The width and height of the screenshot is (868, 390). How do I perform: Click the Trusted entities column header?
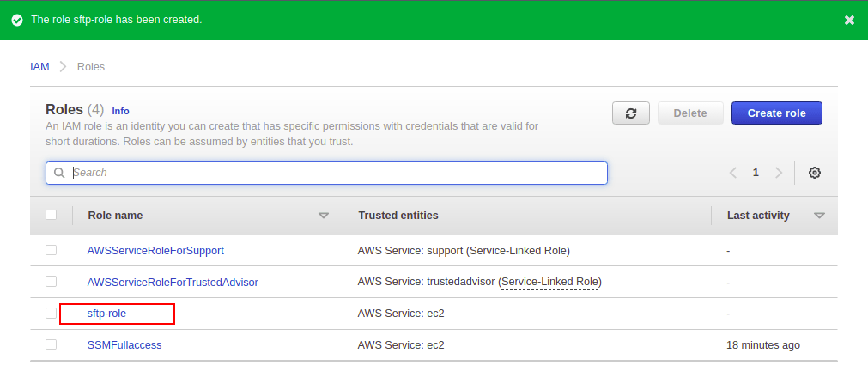(398, 216)
